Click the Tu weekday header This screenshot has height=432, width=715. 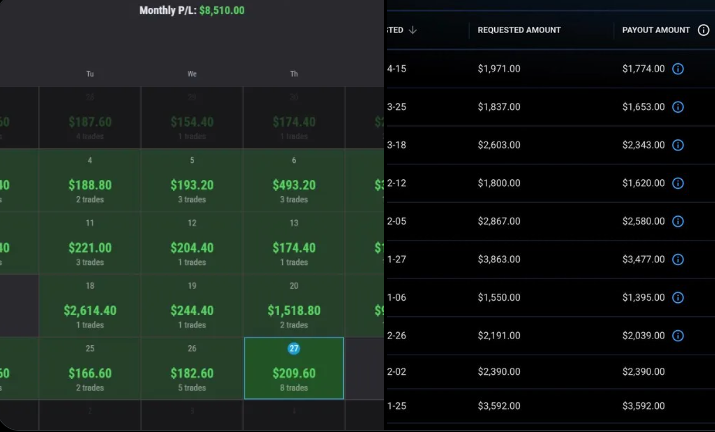click(90, 74)
